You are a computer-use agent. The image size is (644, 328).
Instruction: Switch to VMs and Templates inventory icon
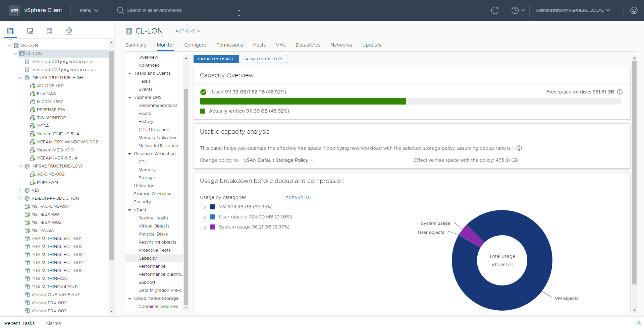[x=30, y=31]
